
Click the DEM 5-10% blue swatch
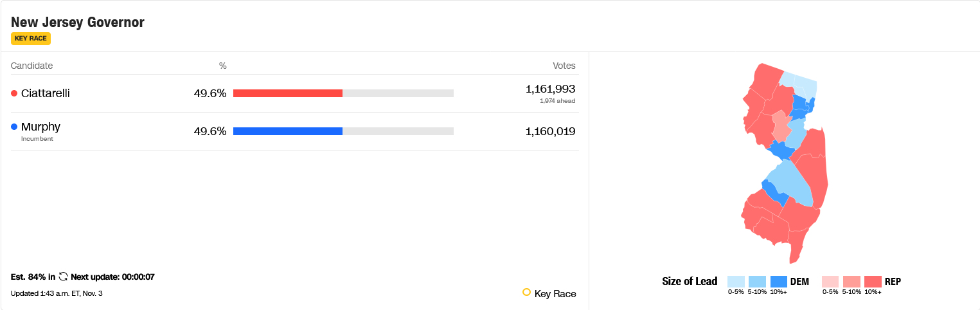coord(757,282)
